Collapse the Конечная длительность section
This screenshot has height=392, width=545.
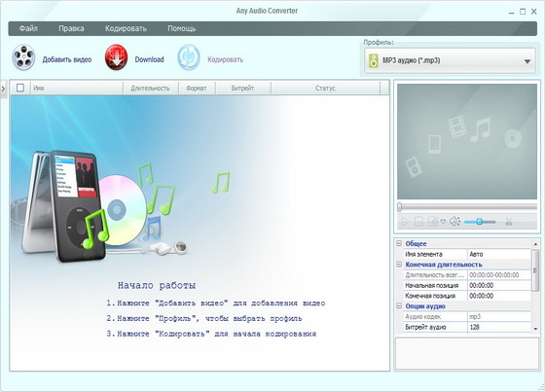[399, 265]
